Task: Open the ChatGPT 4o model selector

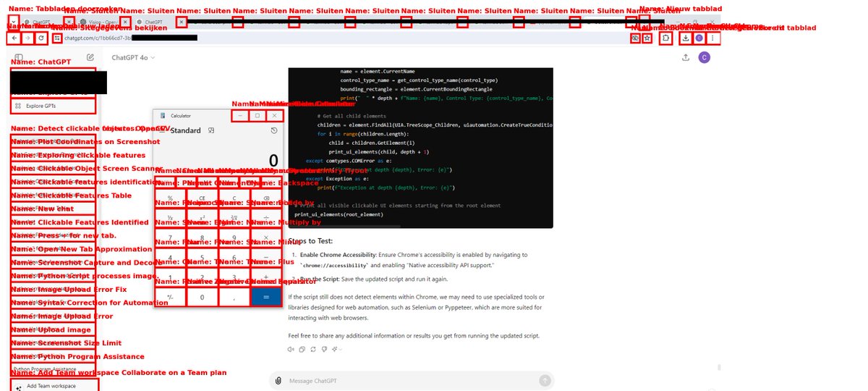Action: tap(133, 57)
